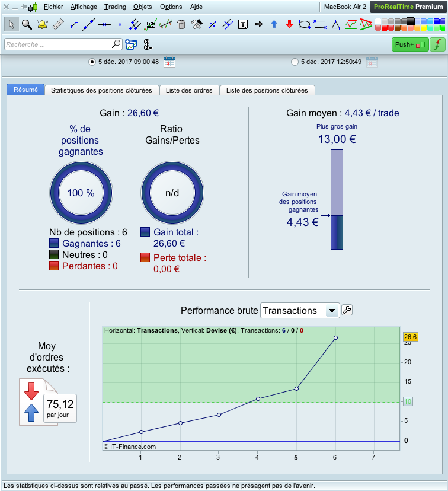The width and height of the screenshot is (448, 491).
Task: Choose the vertical line tool
Action: point(120,24)
